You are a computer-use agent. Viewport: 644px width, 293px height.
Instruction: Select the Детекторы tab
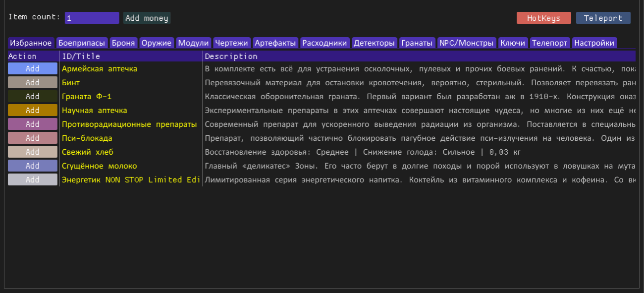(375, 43)
